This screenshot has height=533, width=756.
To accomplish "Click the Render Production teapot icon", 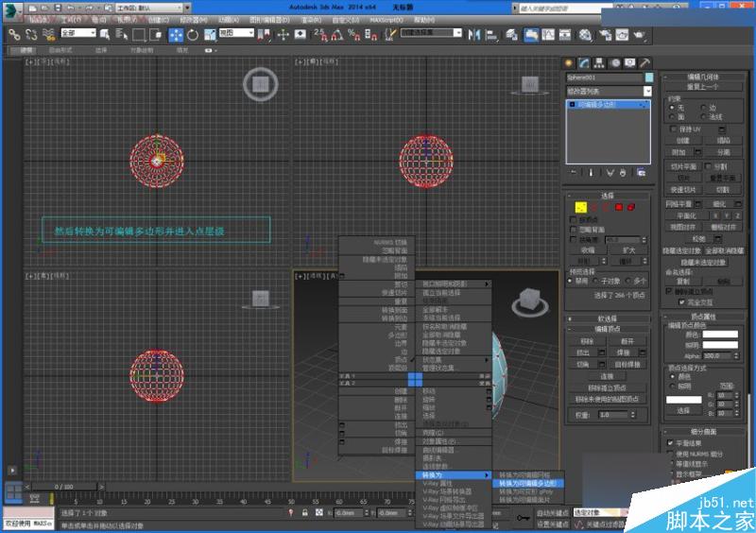I will pos(639,35).
